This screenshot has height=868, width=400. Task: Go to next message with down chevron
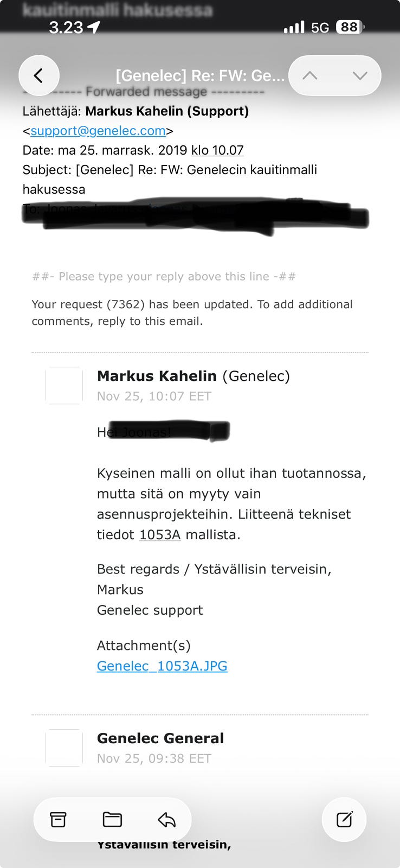click(360, 75)
